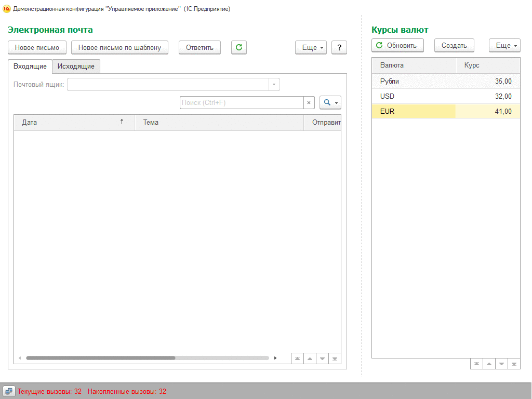
Task: Select the Рубли currency row
Action: click(x=446, y=82)
